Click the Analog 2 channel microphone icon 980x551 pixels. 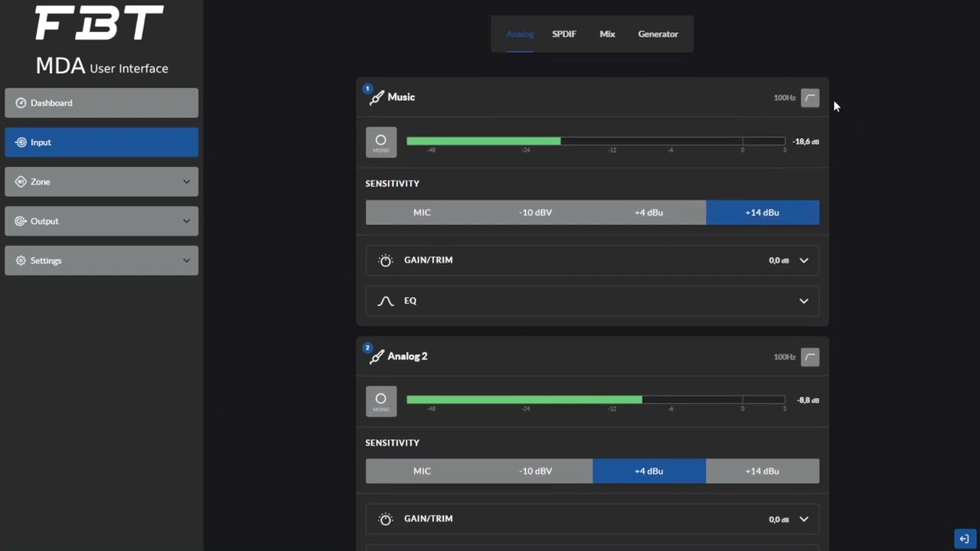(376, 357)
